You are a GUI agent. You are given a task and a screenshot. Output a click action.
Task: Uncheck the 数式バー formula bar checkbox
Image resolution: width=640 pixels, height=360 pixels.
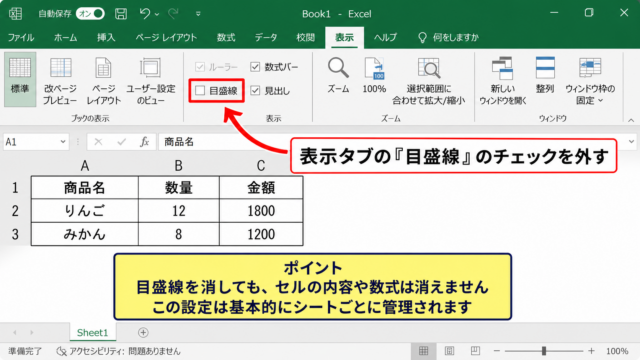point(255,67)
